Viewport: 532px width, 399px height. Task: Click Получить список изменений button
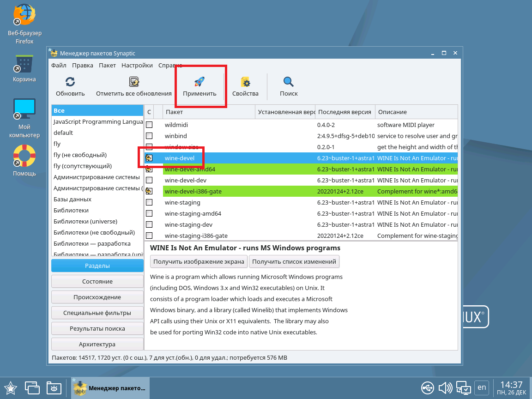click(x=294, y=261)
